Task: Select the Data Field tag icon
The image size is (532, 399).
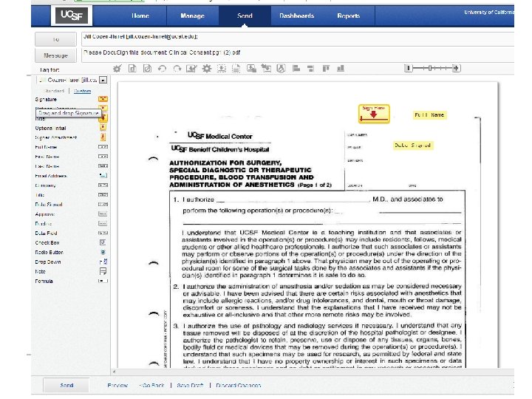Action: pyautogui.click(x=103, y=233)
